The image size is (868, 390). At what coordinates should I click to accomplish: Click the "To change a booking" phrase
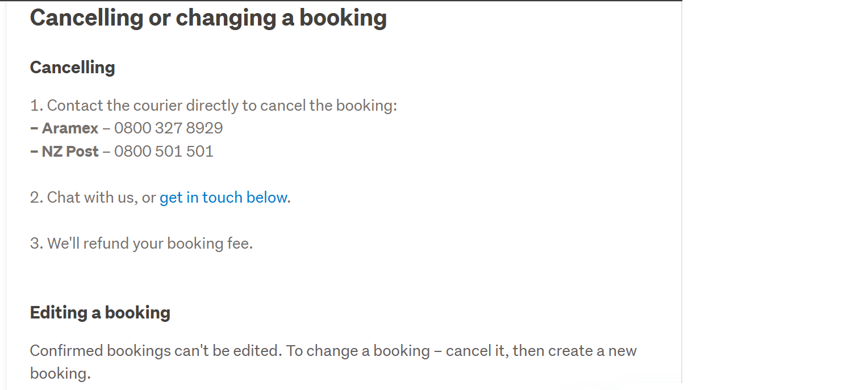[x=358, y=351]
